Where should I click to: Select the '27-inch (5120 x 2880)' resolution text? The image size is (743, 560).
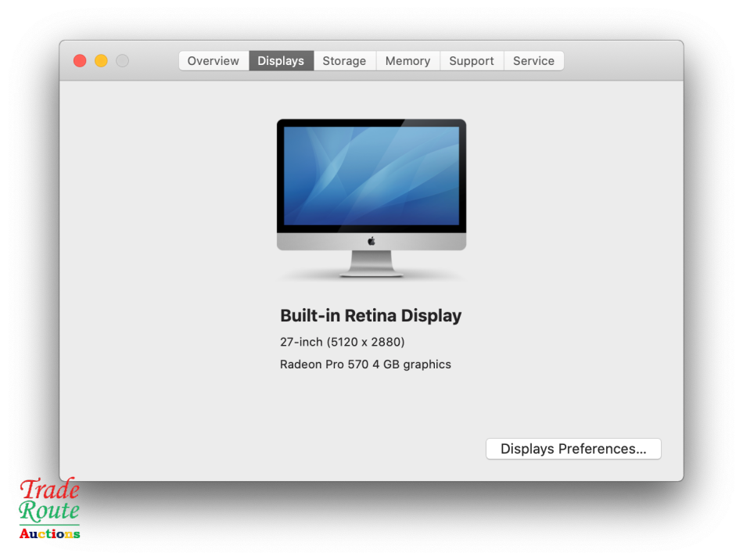[342, 342]
